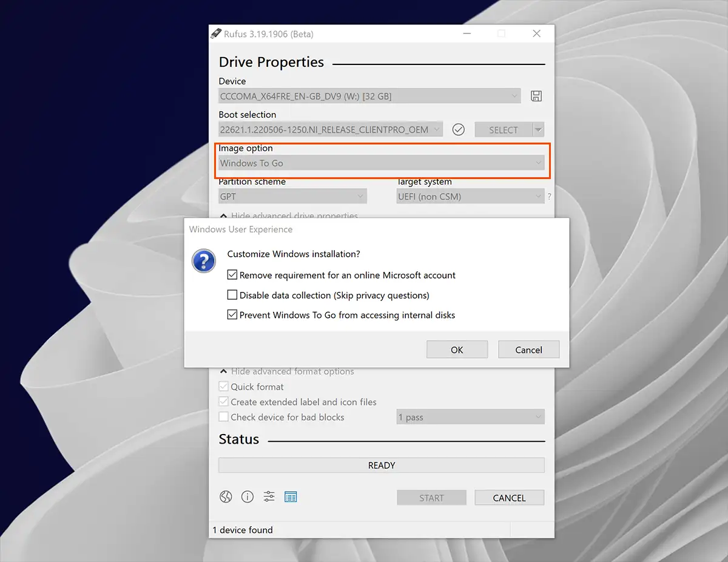Open the settings sliders icon

269,497
